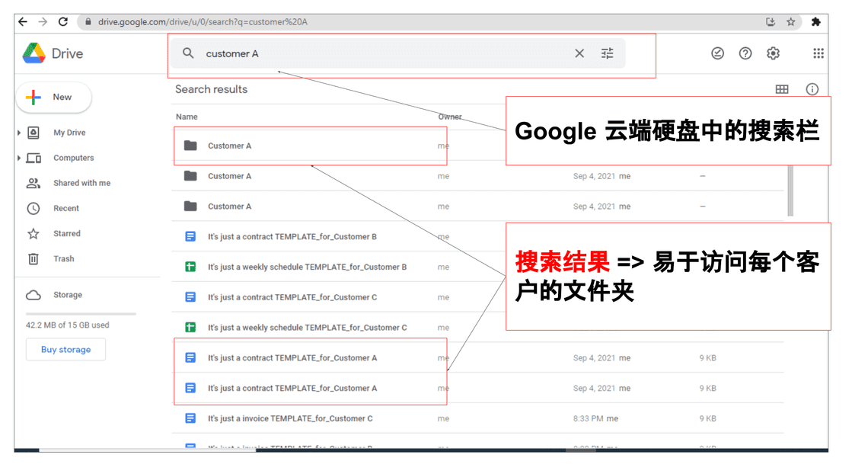The height and width of the screenshot is (474, 868).
Task: Open the browser extensions puzzle icon
Action: [x=816, y=22]
